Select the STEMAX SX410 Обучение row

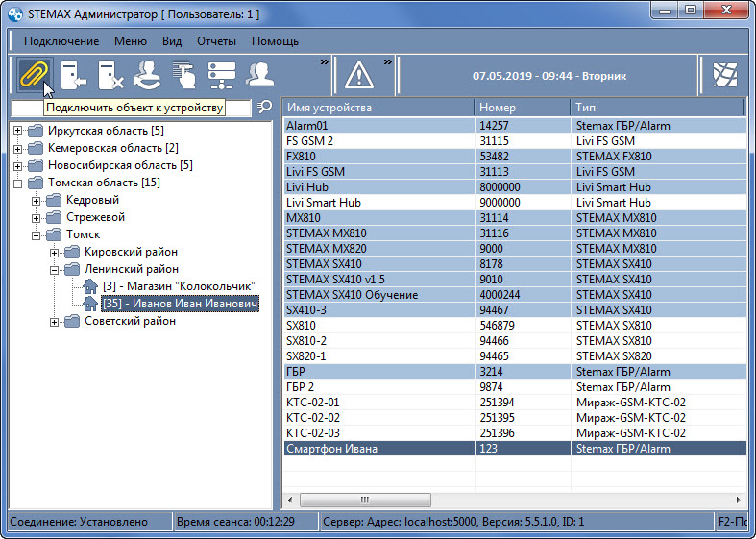point(514,295)
